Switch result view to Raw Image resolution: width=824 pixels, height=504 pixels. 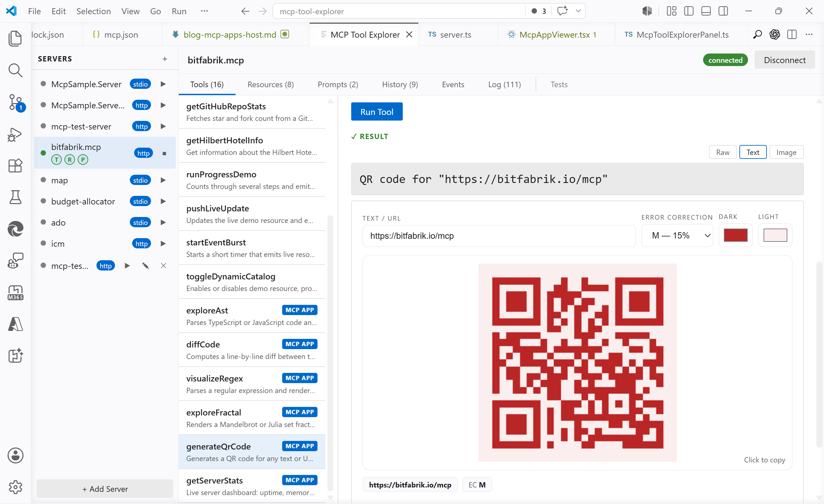[x=723, y=152]
